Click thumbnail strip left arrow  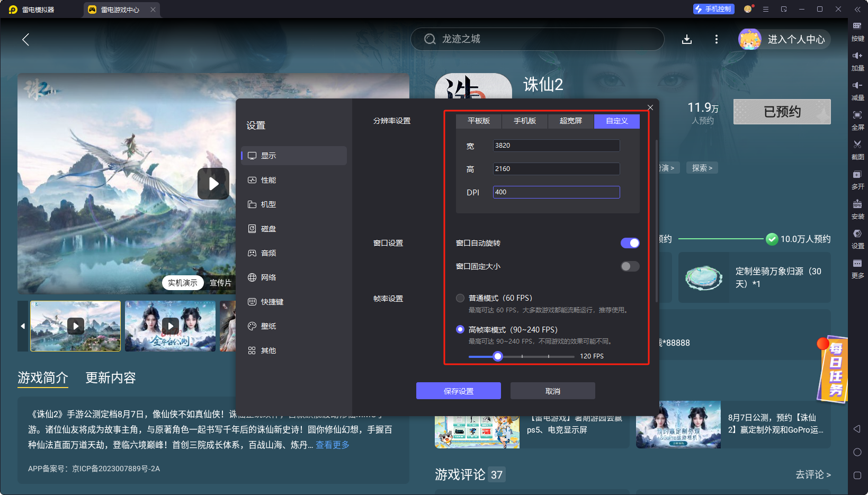coord(23,326)
